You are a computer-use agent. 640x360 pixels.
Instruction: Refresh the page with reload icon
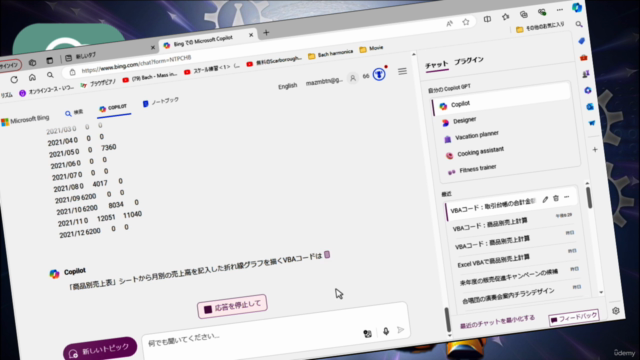[x=14, y=79]
